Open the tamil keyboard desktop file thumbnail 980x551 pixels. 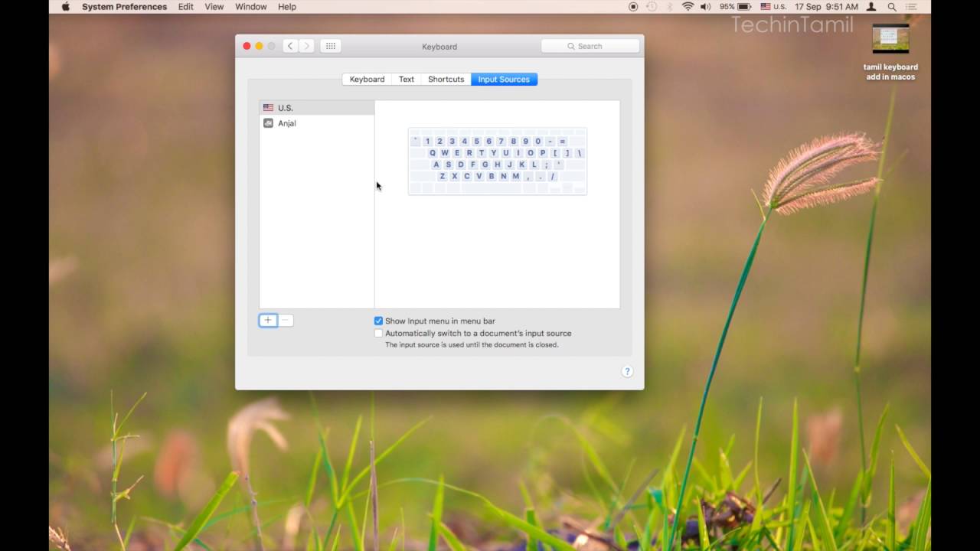890,38
